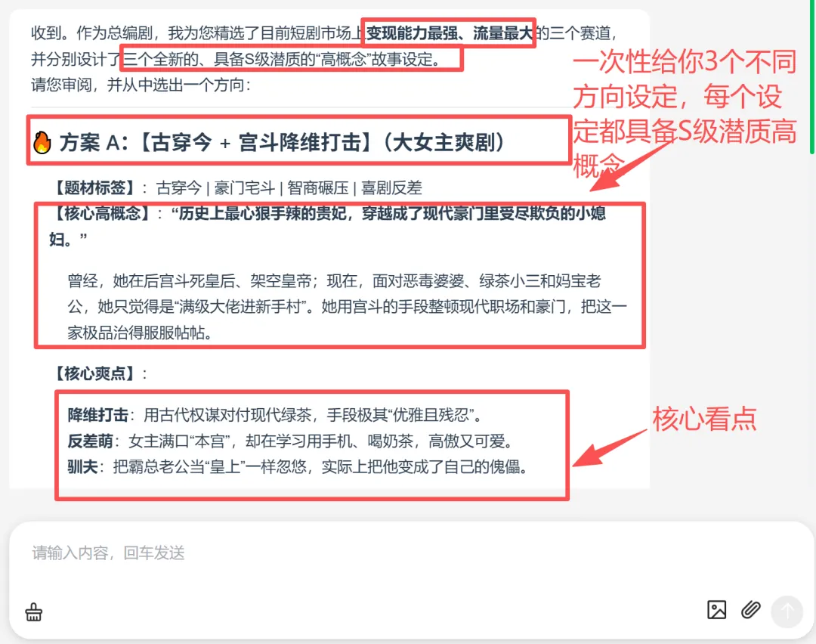Click the 【核心爽点】 label
The height and width of the screenshot is (644, 816).
94,373
